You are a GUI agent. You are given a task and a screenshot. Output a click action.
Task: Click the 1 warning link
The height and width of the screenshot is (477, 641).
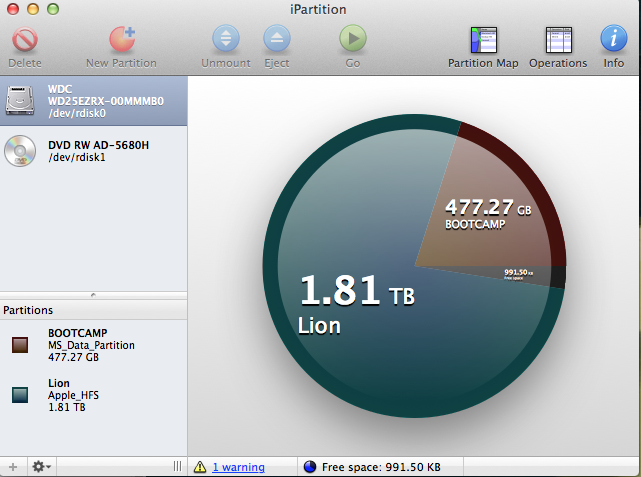[238, 467]
